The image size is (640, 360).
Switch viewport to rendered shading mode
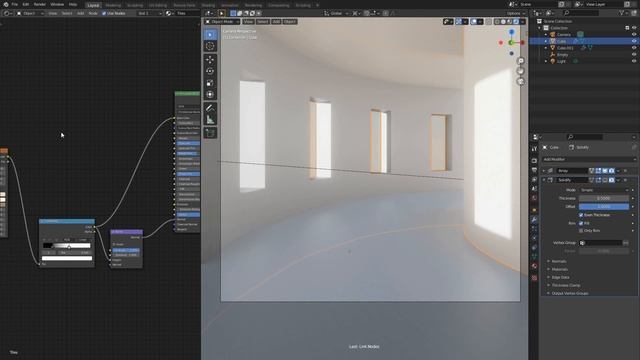click(x=516, y=22)
